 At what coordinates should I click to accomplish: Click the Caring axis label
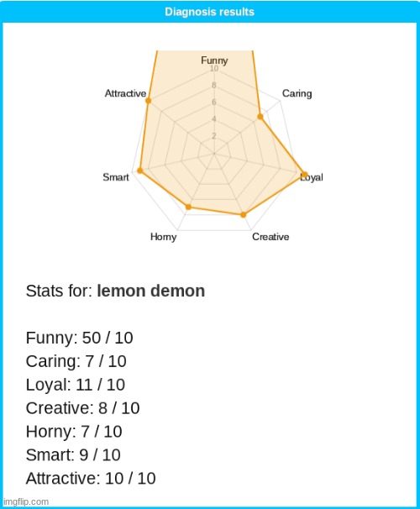click(297, 93)
